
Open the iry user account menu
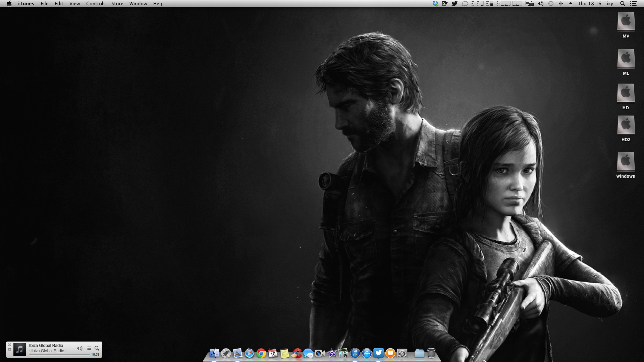pyautogui.click(x=610, y=4)
